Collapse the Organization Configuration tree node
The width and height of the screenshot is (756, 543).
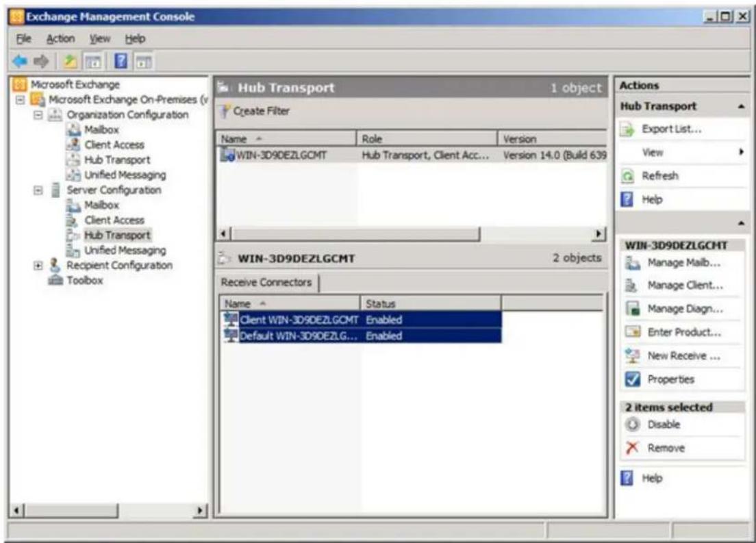click(x=38, y=115)
